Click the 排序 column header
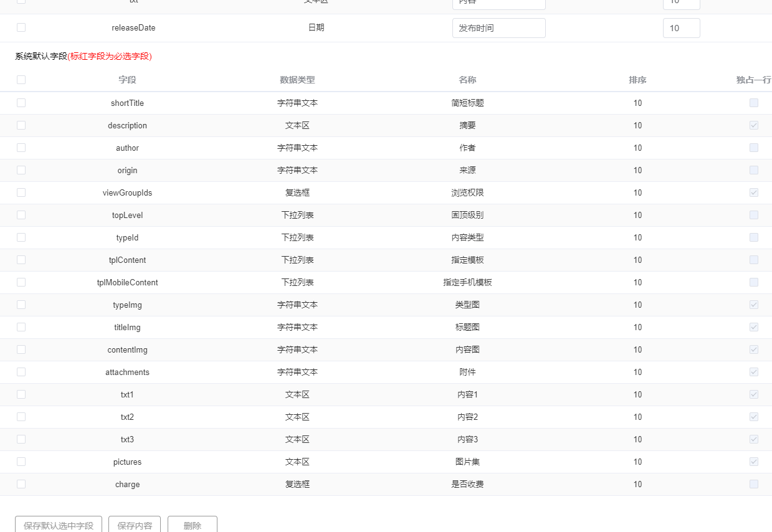Screen dimensions: 772x532 [x=637, y=80]
